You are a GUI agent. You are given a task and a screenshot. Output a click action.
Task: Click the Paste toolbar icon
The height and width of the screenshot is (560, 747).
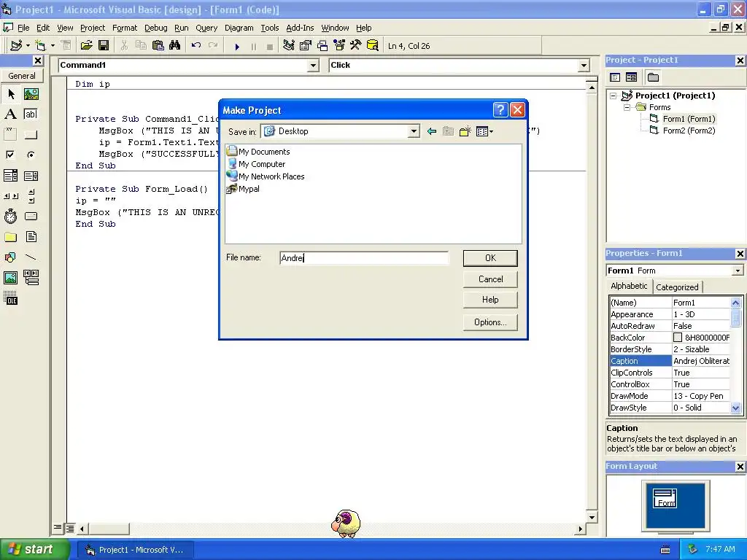[x=158, y=46]
